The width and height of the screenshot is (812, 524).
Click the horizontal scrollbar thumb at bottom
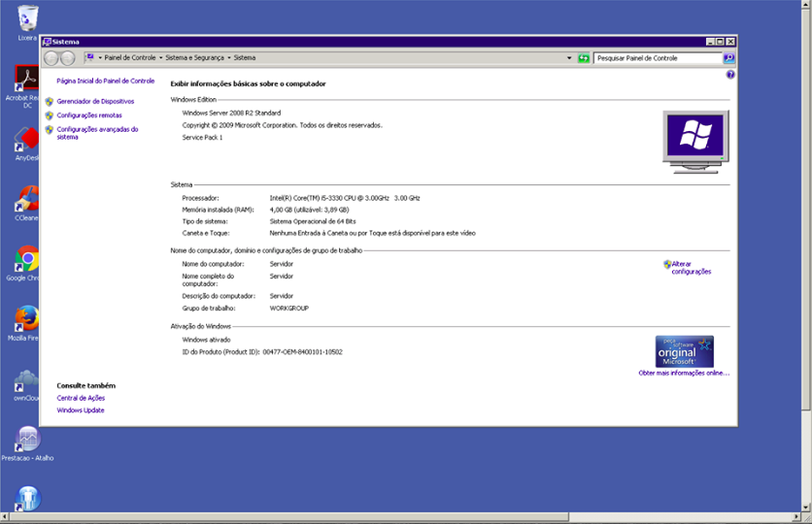[x=289, y=517]
